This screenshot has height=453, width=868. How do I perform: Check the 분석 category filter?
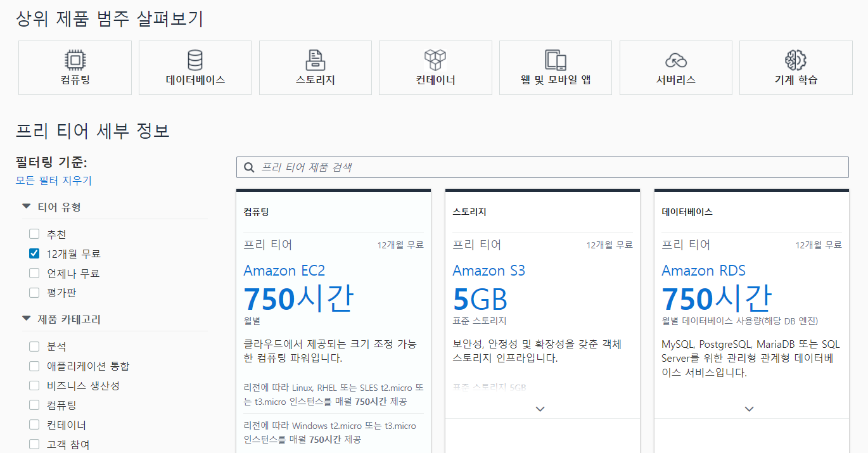coord(34,347)
